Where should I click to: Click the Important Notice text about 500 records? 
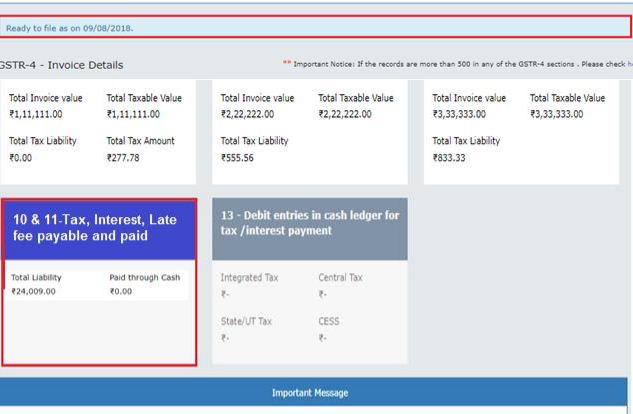click(x=457, y=64)
